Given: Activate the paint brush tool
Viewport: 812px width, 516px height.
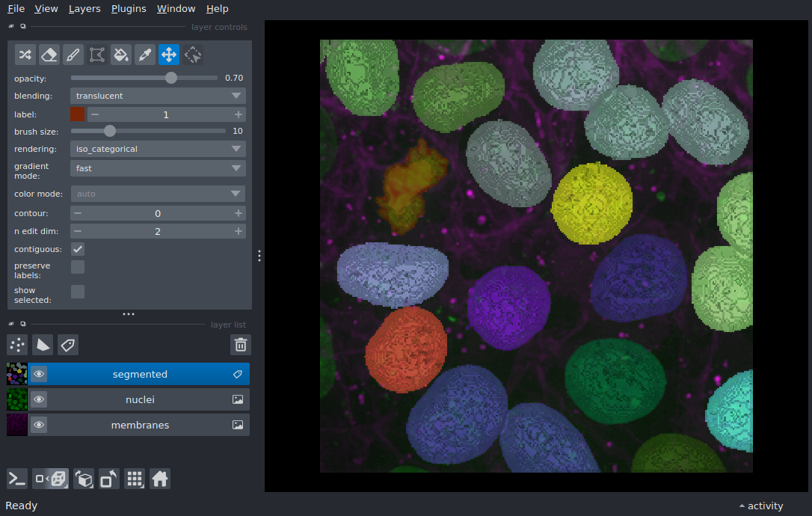Looking at the screenshot, I should click(x=73, y=55).
